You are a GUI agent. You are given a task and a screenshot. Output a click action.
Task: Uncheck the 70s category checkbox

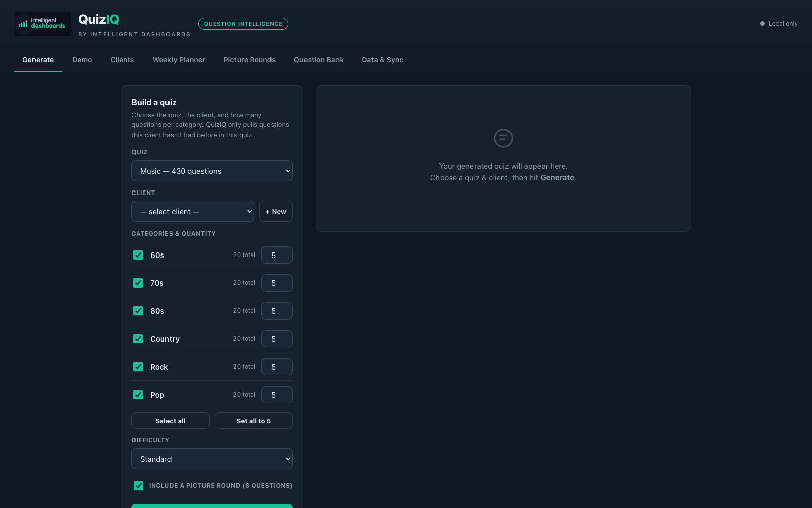pyautogui.click(x=138, y=283)
